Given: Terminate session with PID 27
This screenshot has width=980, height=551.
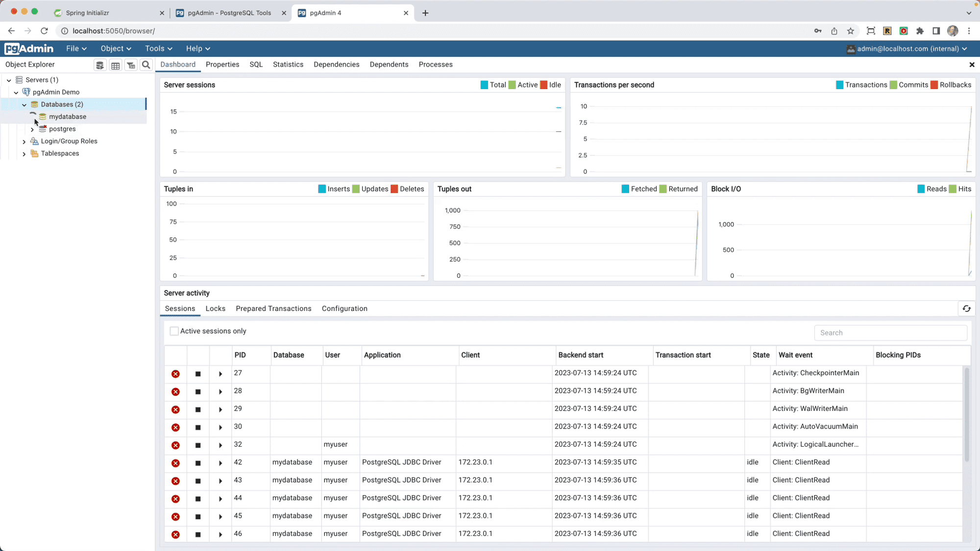Looking at the screenshot, I should (x=175, y=374).
